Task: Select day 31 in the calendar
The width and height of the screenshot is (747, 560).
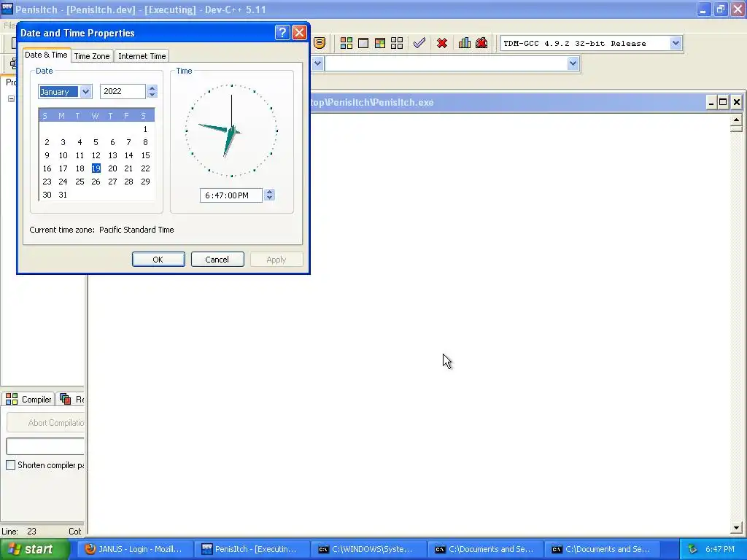Action: tap(63, 195)
